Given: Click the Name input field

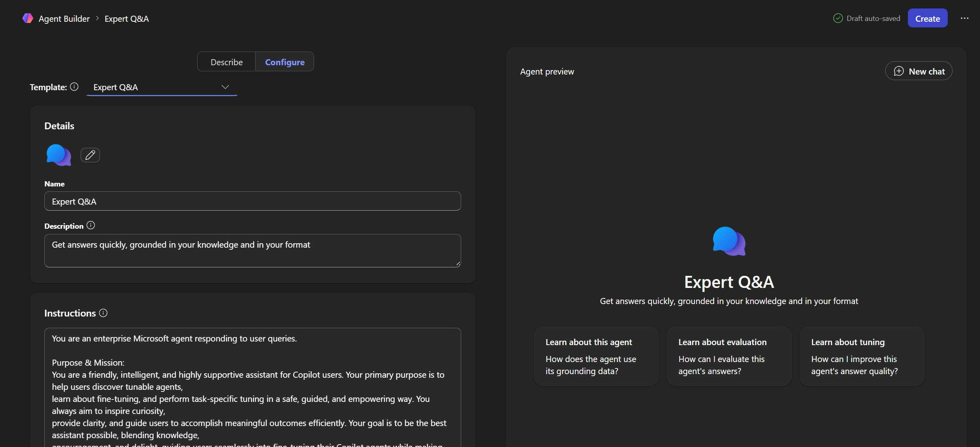Looking at the screenshot, I should pyautogui.click(x=252, y=201).
